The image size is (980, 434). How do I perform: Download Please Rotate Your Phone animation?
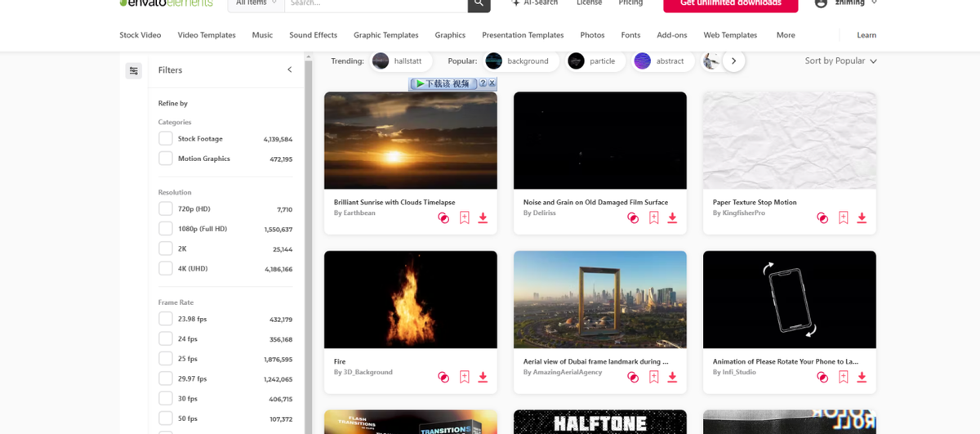862,377
